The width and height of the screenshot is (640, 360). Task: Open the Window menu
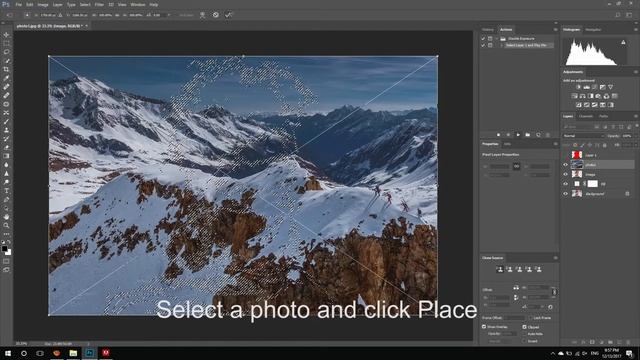tap(138, 4)
